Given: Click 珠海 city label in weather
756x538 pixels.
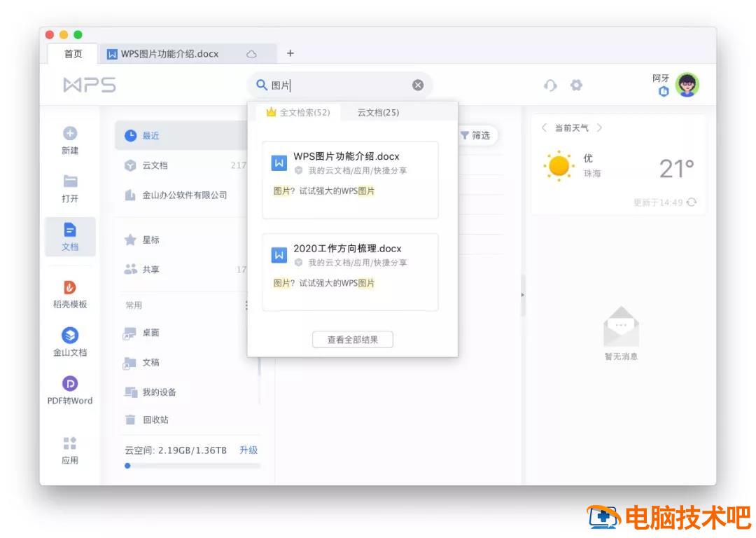Looking at the screenshot, I should point(592,173).
